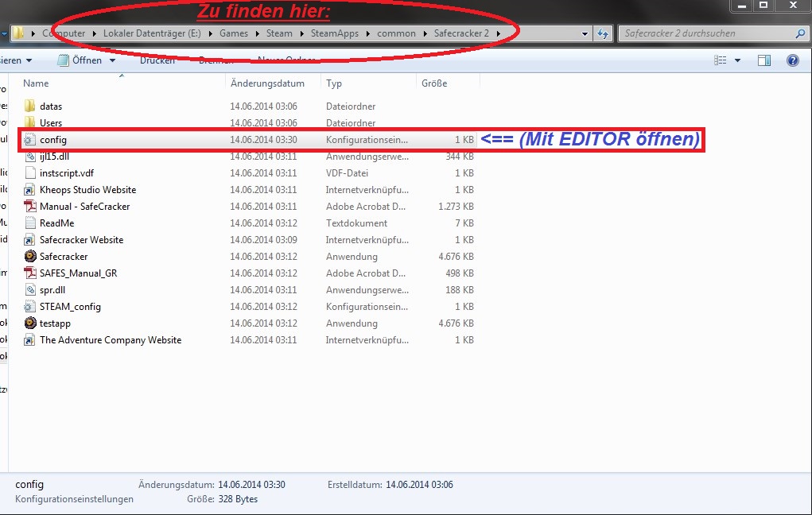
Task: Click the 188 KB size cell
Action: (460, 290)
